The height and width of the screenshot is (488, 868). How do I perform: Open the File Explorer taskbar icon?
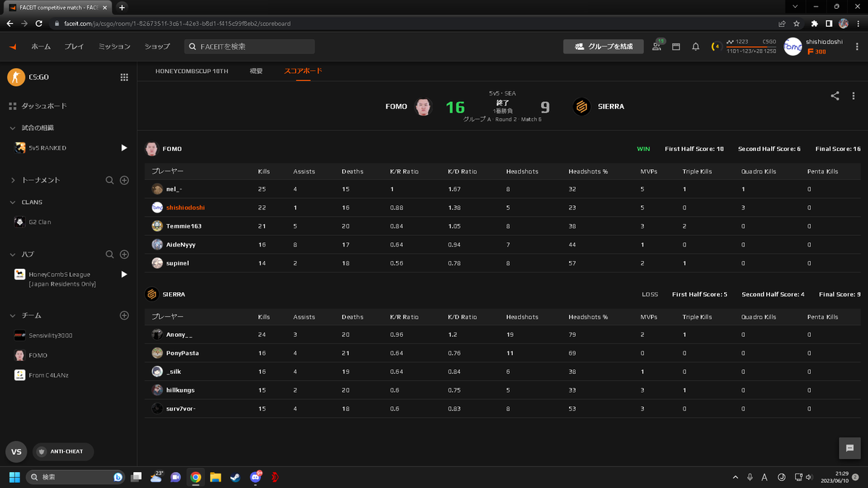[216, 477]
